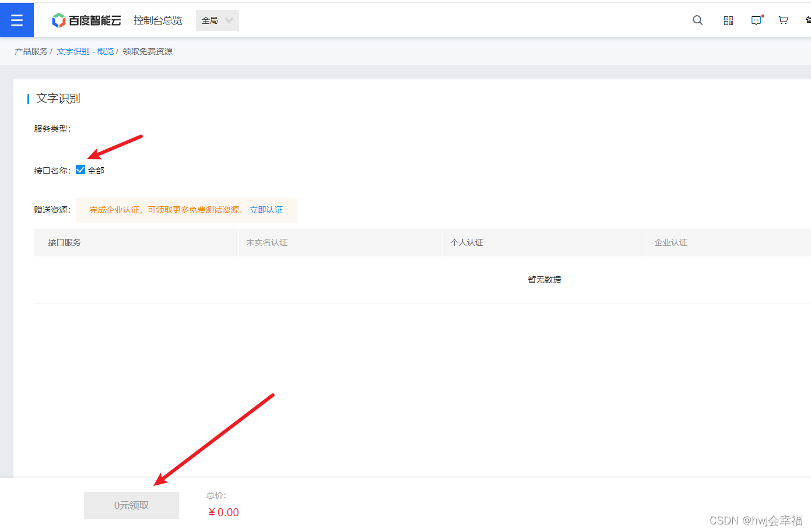Click the 立即认证 verification link
Image resolution: width=811 pixels, height=532 pixels.
tap(266, 210)
